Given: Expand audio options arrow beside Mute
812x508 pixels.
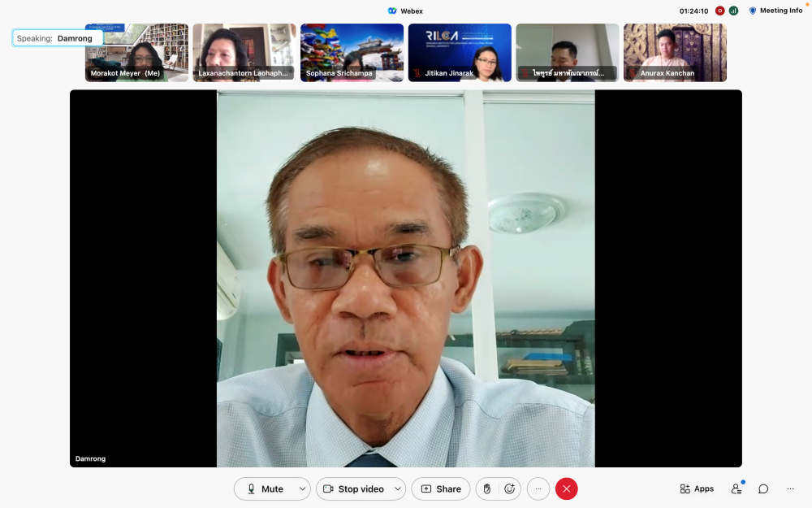Looking at the screenshot, I should coord(303,488).
